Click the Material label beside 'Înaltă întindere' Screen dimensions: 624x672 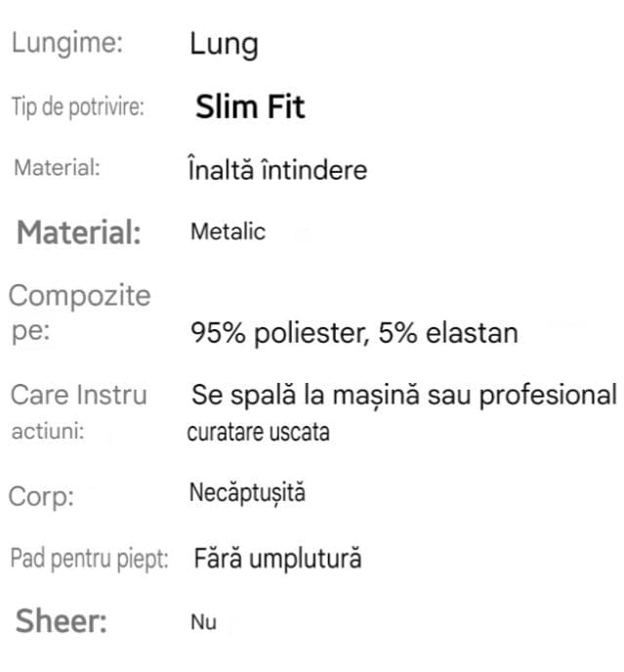pos(57,168)
